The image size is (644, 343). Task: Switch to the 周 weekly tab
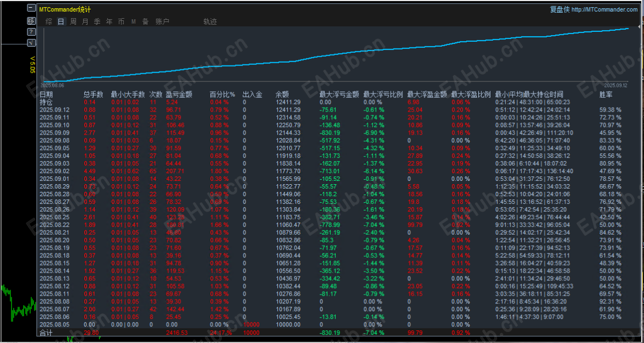point(73,22)
